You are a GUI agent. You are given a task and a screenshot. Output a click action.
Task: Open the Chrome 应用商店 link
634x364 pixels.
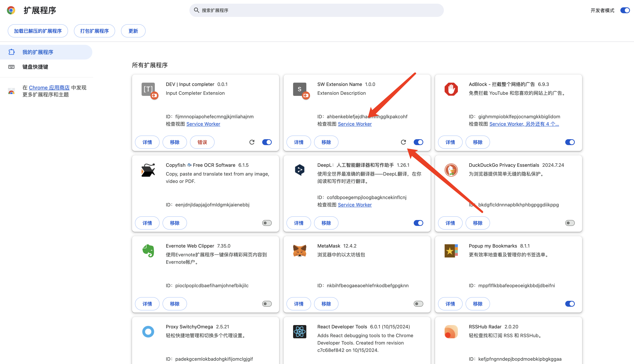(49, 88)
